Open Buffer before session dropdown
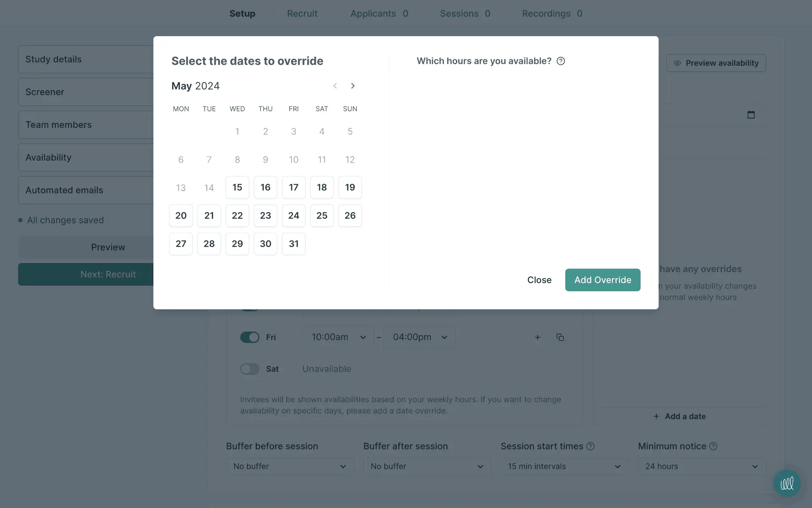 290,466
